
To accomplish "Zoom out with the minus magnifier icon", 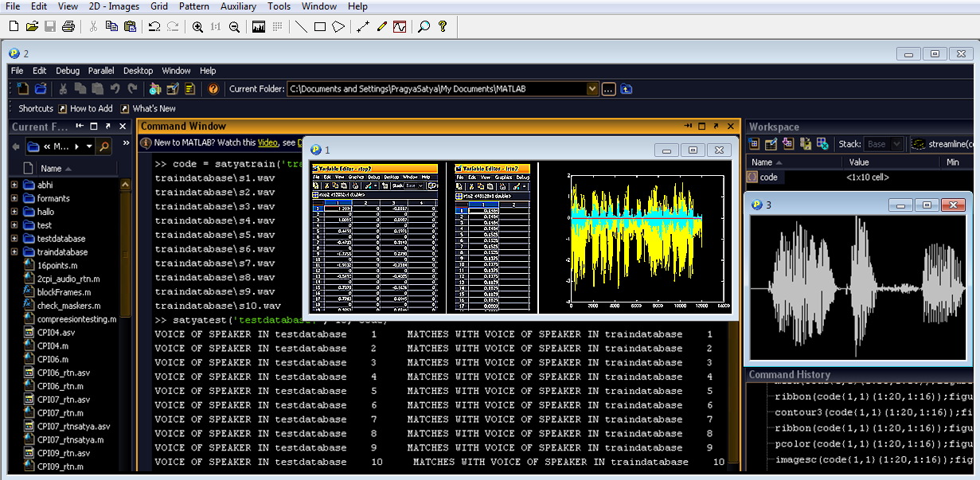I will click(x=234, y=26).
